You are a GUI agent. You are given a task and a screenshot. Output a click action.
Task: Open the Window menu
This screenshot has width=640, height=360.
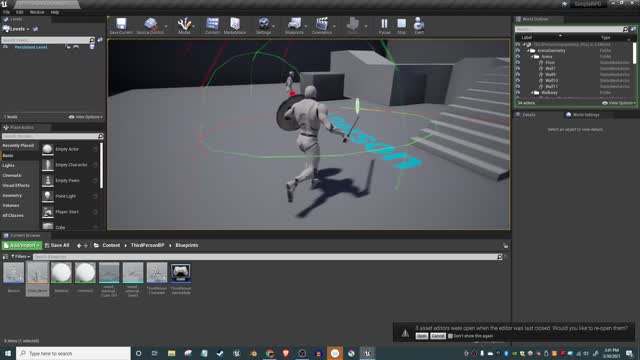pos(37,12)
